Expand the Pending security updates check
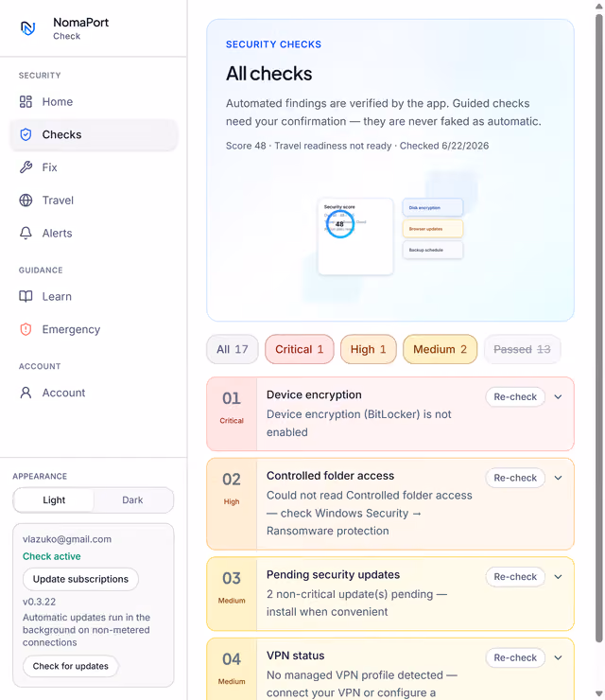The image size is (605, 700). 558,577
